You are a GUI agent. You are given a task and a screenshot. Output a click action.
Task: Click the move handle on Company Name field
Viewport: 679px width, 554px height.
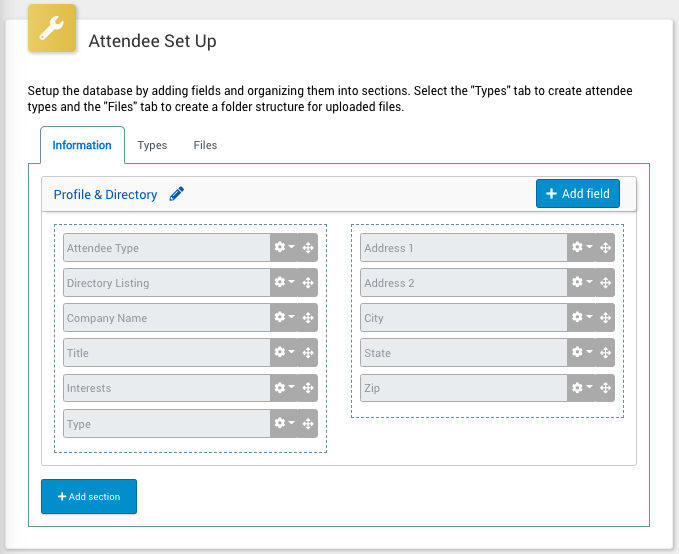[308, 318]
